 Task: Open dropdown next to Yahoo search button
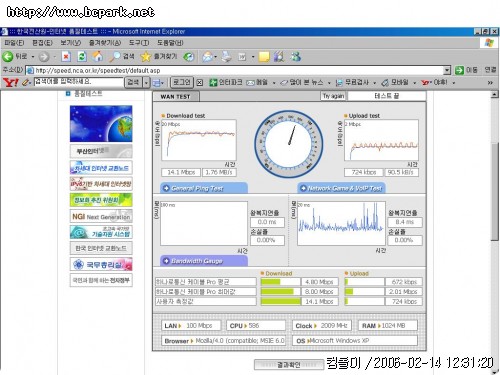click(146, 82)
